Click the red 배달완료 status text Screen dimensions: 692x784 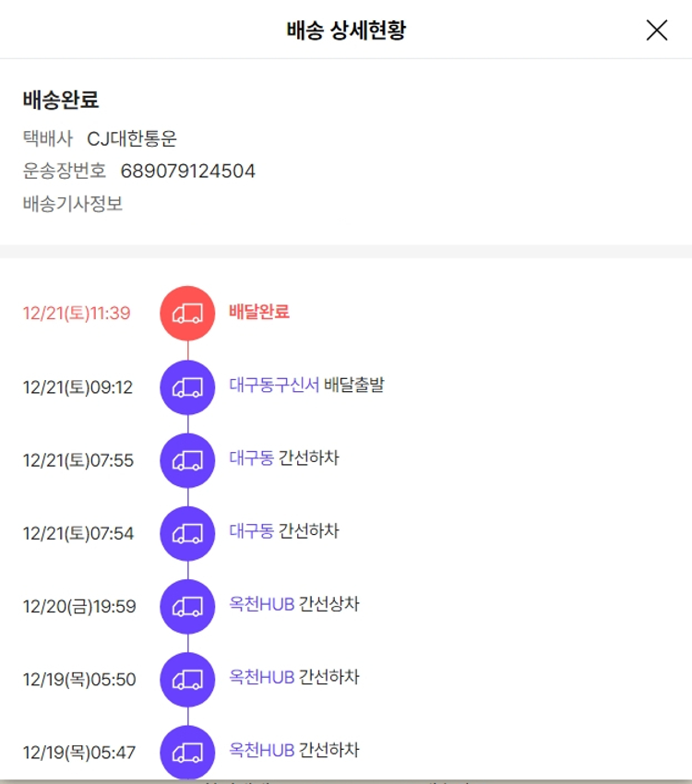(x=259, y=312)
